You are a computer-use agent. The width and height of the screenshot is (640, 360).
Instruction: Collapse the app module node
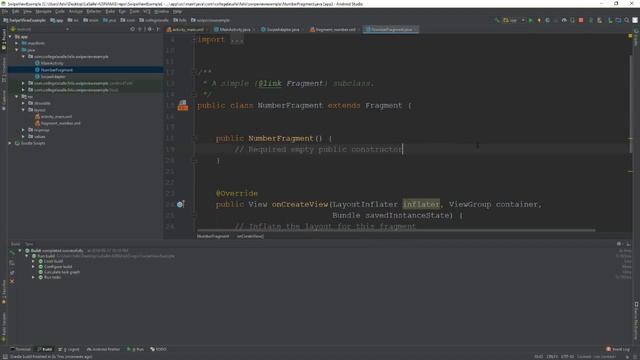[10, 37]
